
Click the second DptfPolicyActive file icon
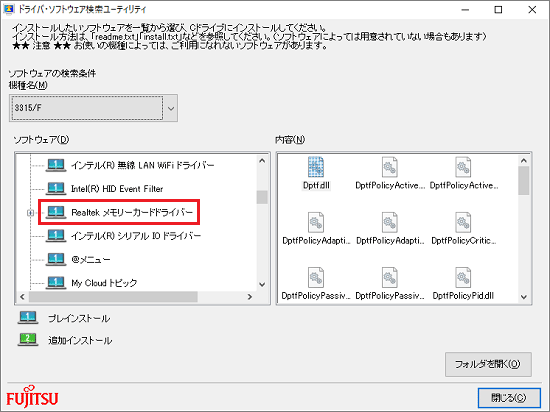coord(463,167)
